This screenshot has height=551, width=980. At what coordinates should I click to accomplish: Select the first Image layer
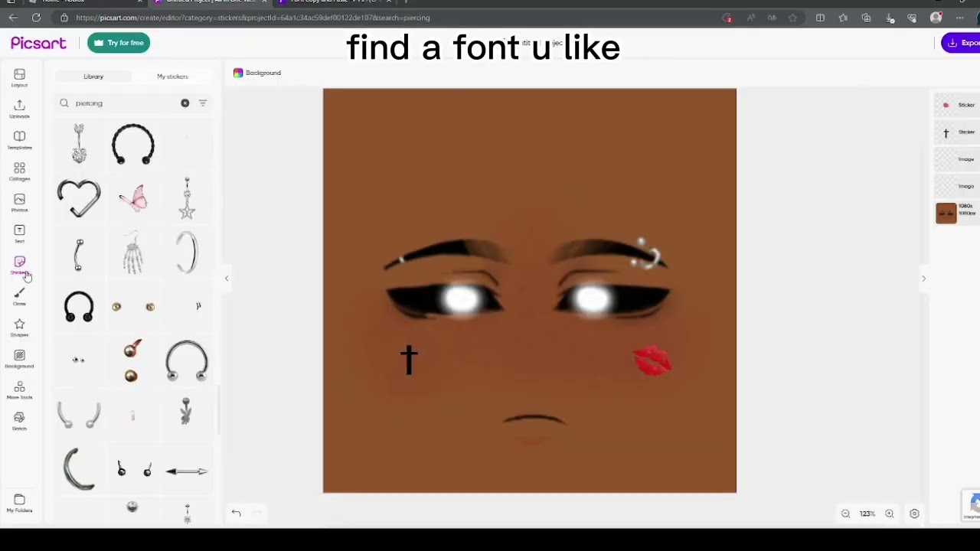[957, 159]
